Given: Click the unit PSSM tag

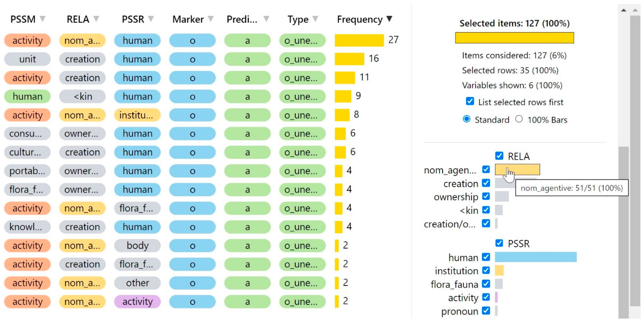Looking at the screenshot, I should [28, 59].
